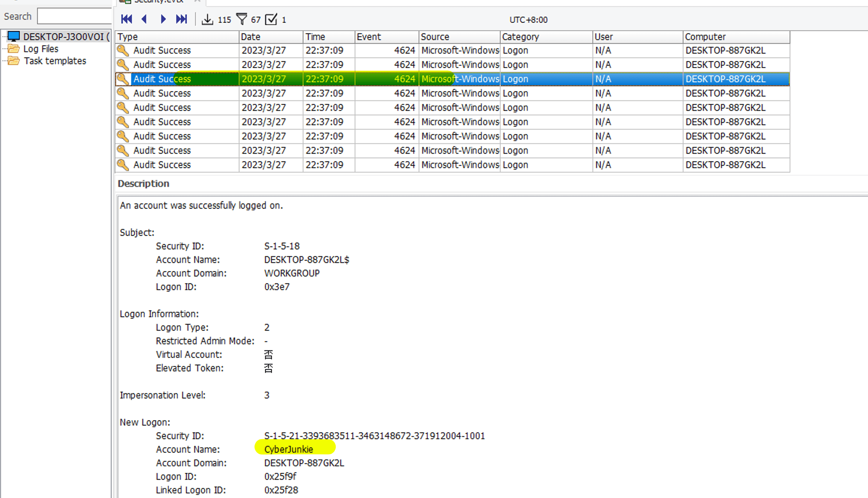Click the checked events checkbox icon
Screen dimensions: 868x498
[x=271, y=19]
